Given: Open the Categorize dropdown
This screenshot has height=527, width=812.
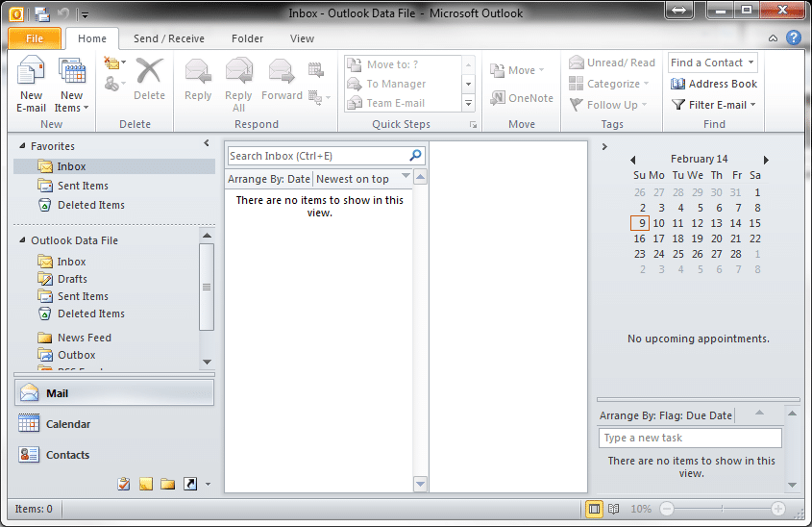Looking at the screenshot, I should tap(608, 84).
